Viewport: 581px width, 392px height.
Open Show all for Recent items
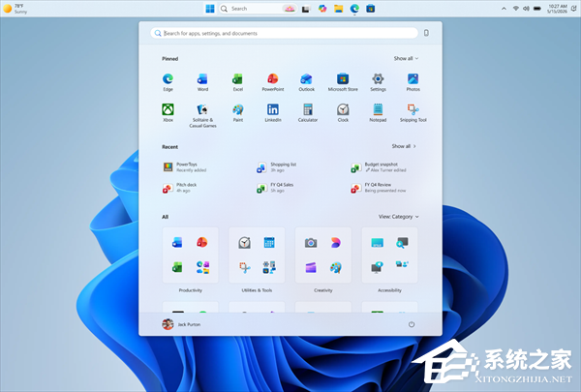[404, 146]
